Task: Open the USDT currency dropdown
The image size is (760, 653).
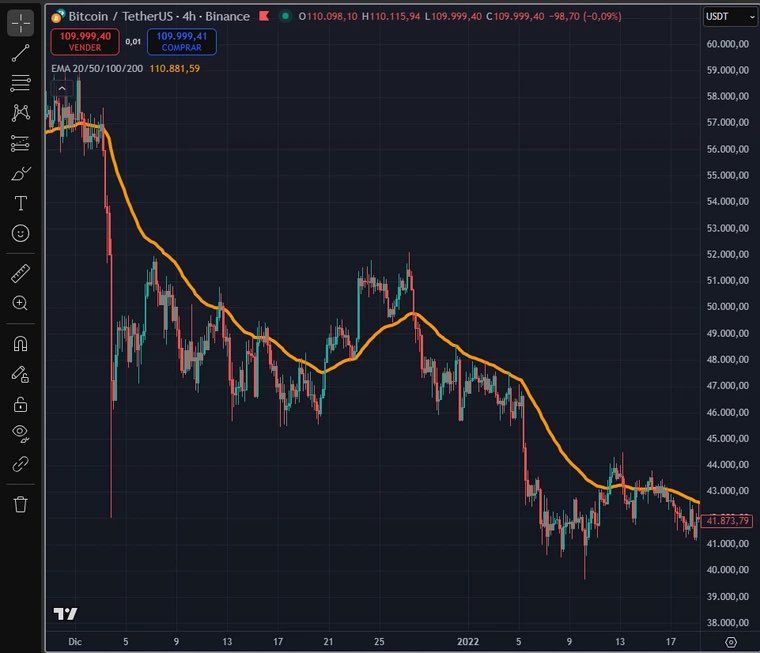Action: [729, 16]
